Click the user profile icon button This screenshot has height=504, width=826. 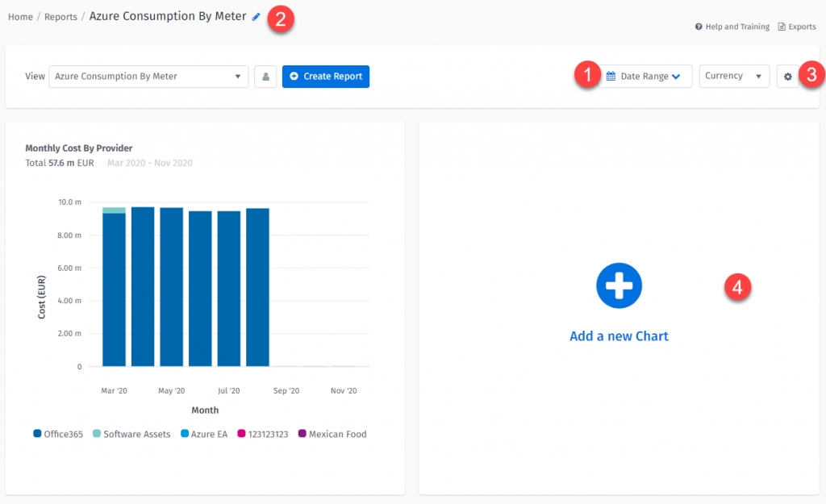coord(265,77)
